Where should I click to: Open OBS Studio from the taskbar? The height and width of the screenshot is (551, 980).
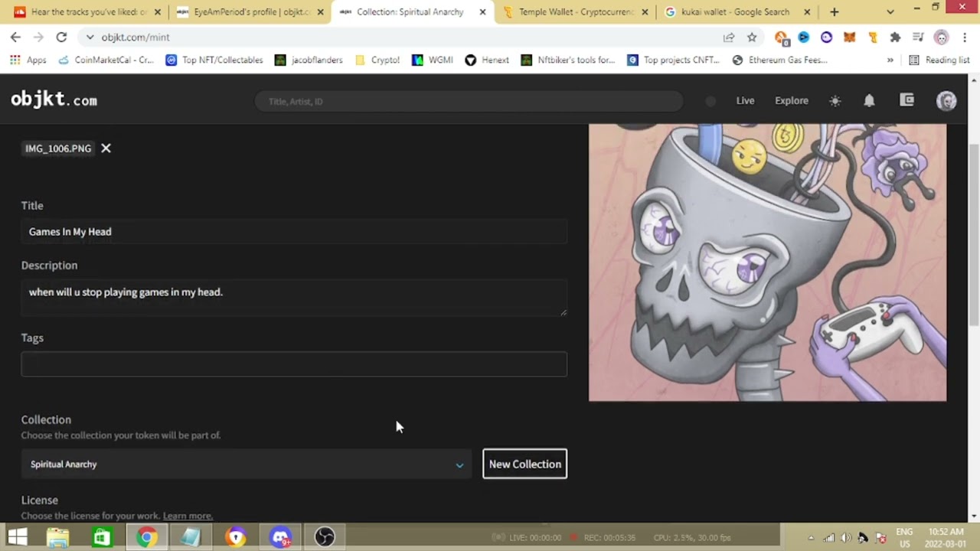pyautogui.click(x=325, y=536)
